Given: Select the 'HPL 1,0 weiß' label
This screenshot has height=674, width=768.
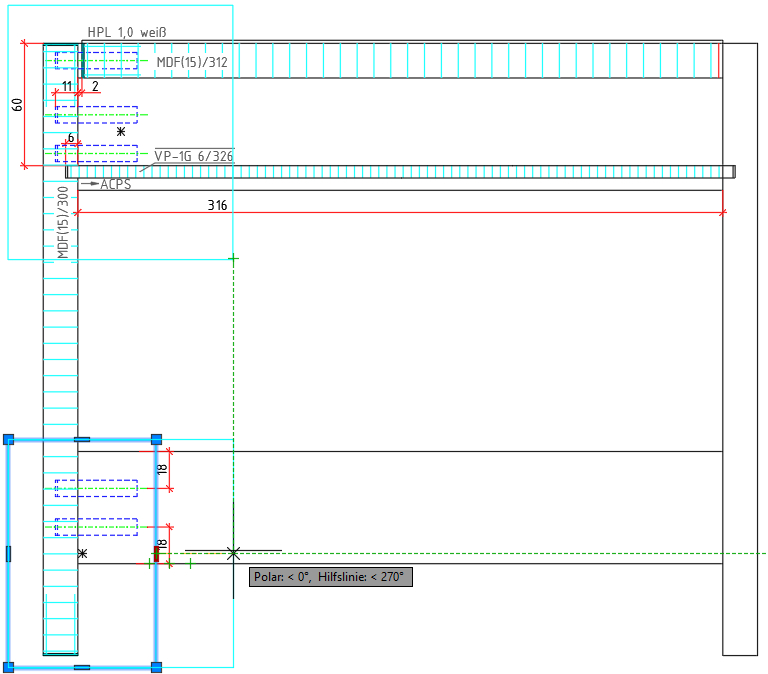Looking at the screenshot, I should (126, 32).
